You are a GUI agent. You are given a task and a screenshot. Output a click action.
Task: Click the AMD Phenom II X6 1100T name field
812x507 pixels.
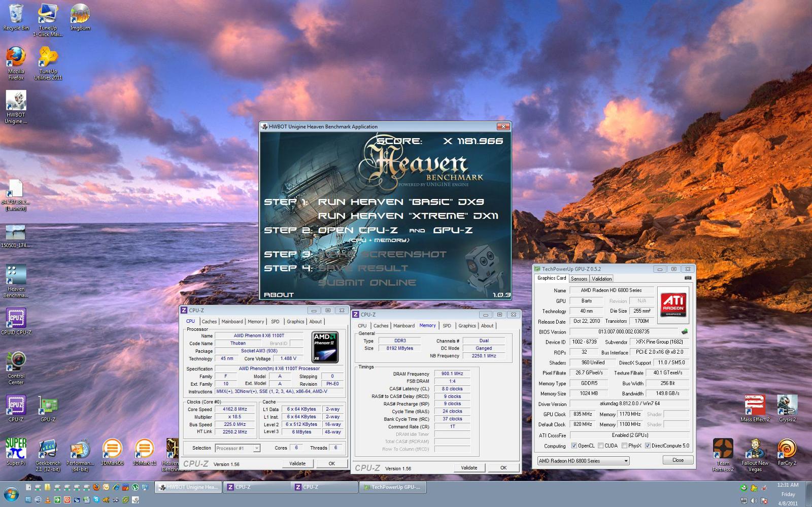click(x=259, y=335)
